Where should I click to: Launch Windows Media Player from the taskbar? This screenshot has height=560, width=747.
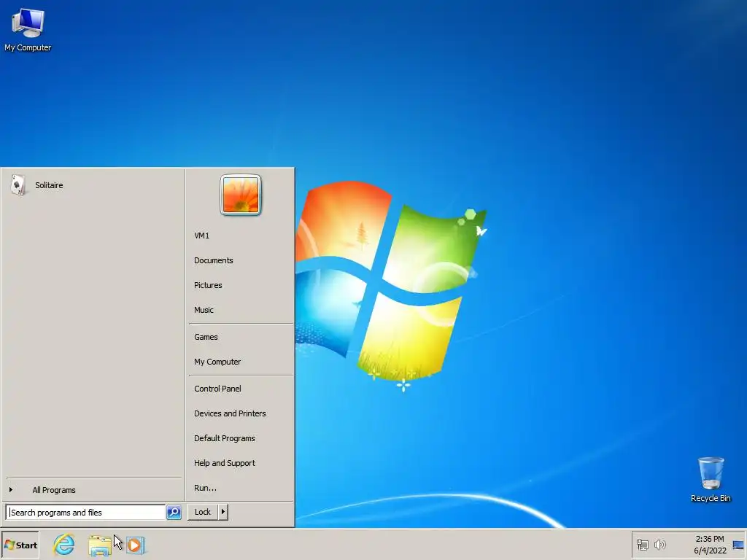(x=136, y=545)
